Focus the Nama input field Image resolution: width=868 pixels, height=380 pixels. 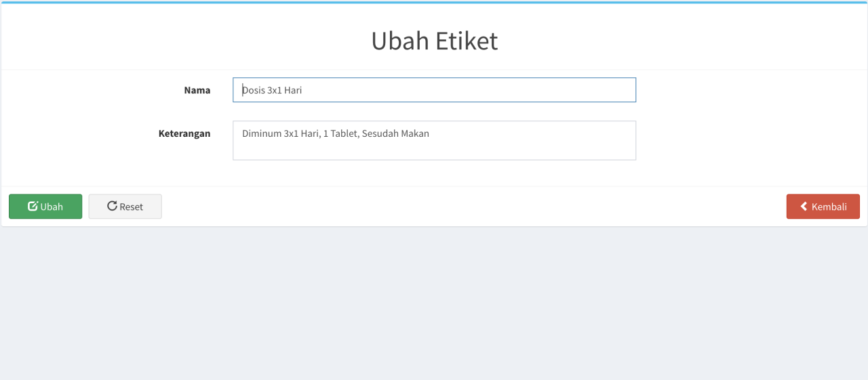(x=434, y=90)
